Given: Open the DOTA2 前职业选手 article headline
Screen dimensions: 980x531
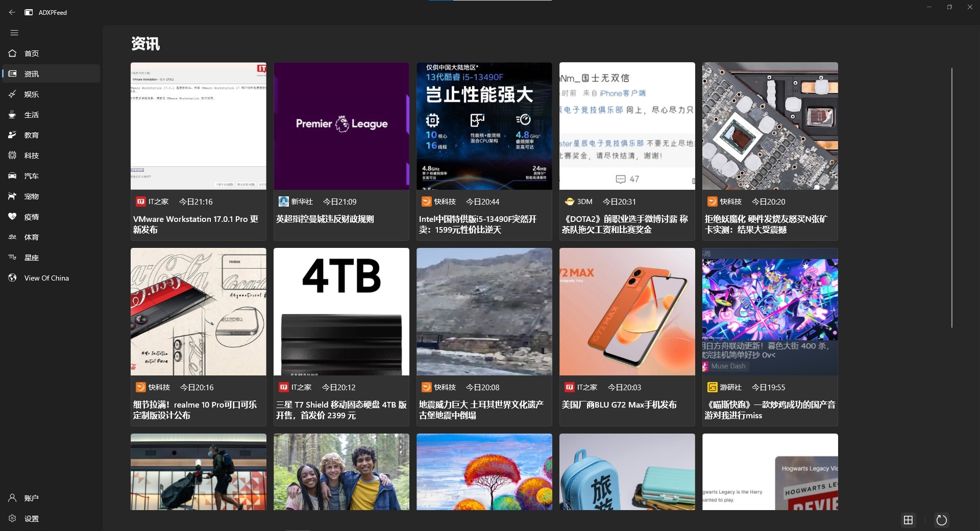Looking at the screenshot, I should click(x=625, y=224).
